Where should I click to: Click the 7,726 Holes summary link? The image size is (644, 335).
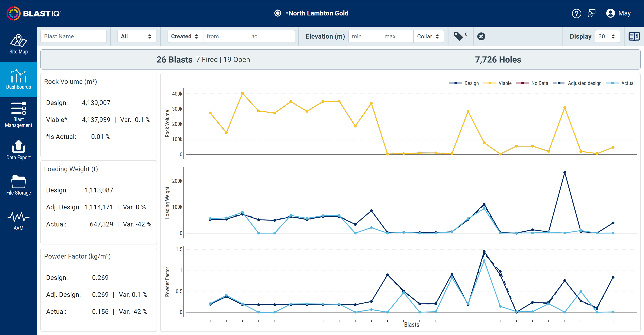(498, 59)
